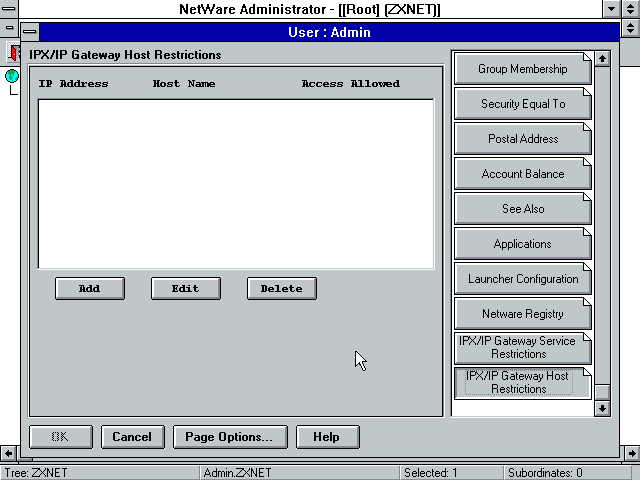
Task: Open the Security Equal To page
Action: click(523, 104)
